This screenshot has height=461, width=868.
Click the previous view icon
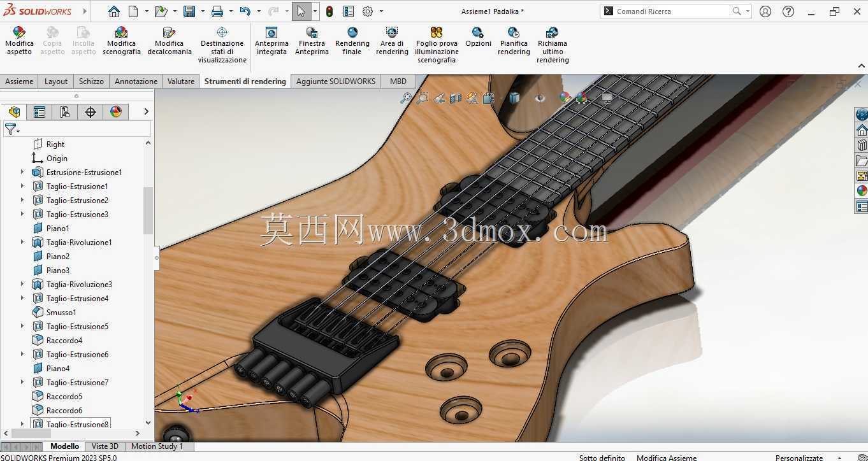pyautogui.click(x=439, y=98)
